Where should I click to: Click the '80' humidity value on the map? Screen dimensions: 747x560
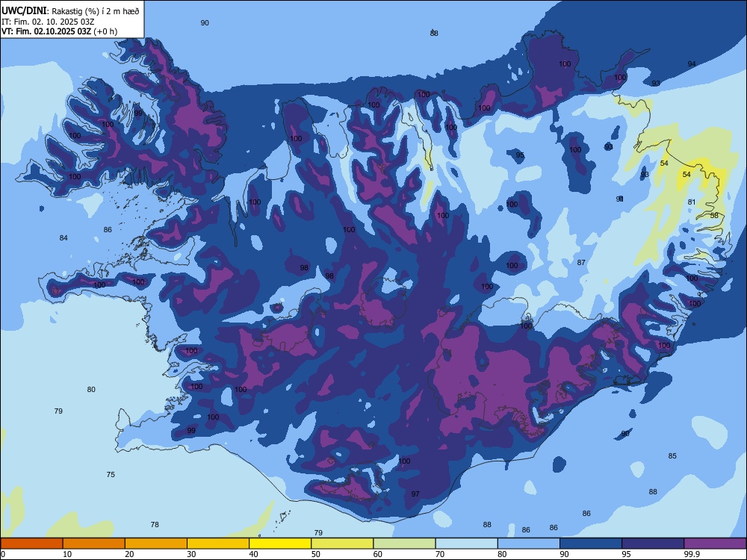click(x=91, y=389)
